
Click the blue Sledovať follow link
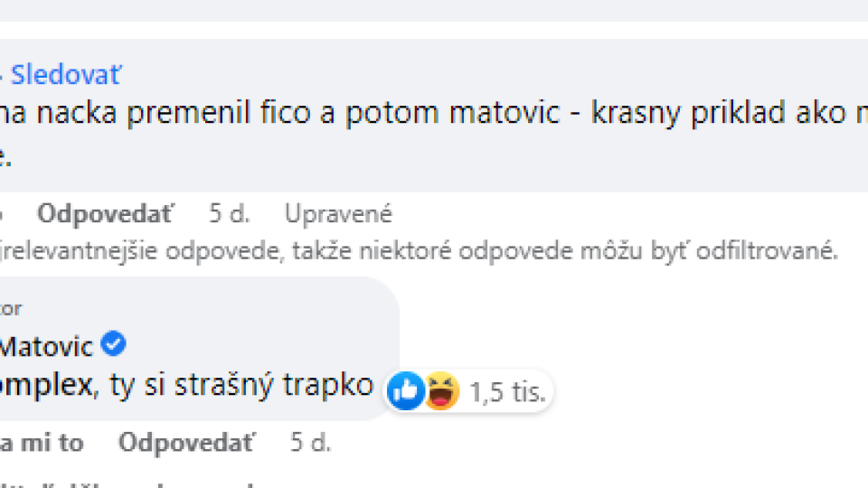[65, 75]
